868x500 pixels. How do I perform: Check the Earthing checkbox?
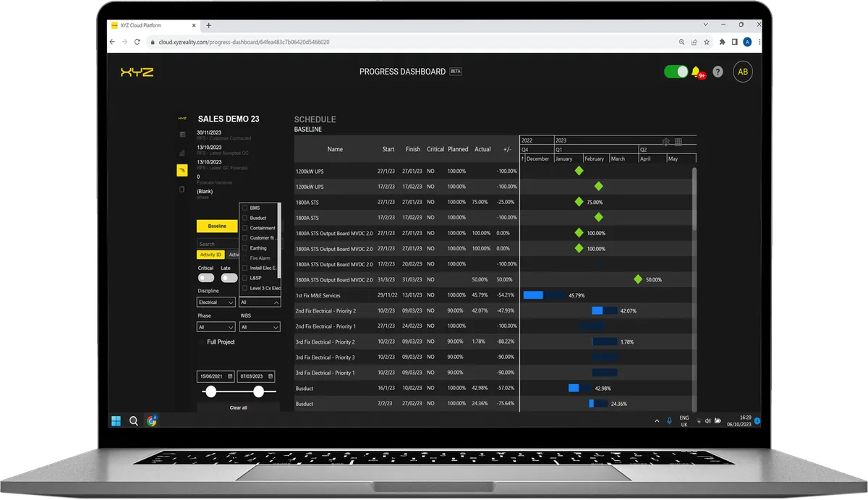(245, 248)
